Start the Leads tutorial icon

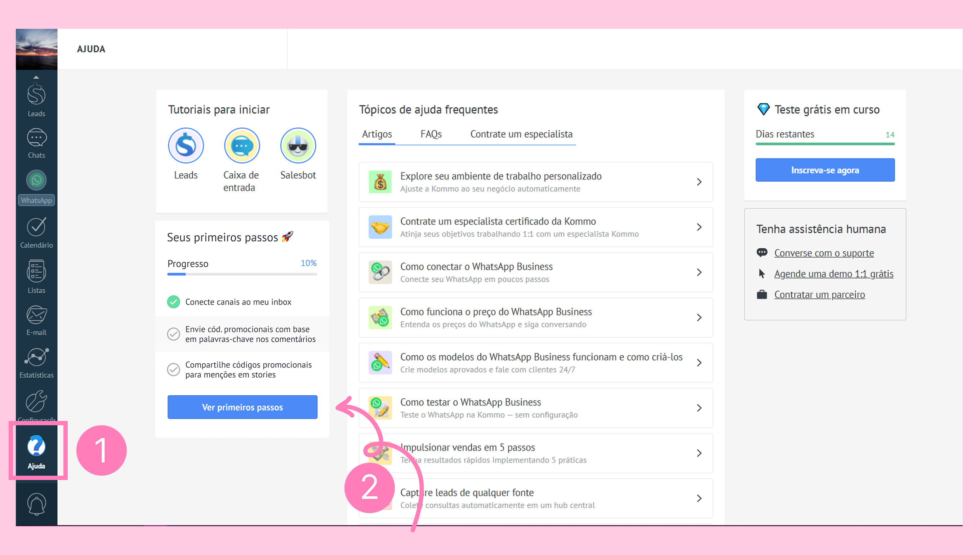click(186, 146)
